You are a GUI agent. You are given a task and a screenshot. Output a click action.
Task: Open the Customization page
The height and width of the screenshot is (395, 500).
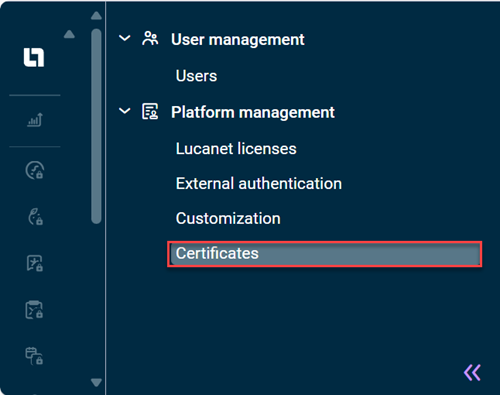pyautogui.click(x=228, y=219)
